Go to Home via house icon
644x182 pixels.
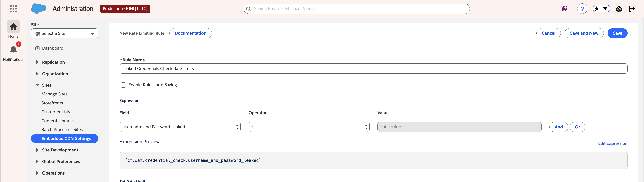click(13, 26)
